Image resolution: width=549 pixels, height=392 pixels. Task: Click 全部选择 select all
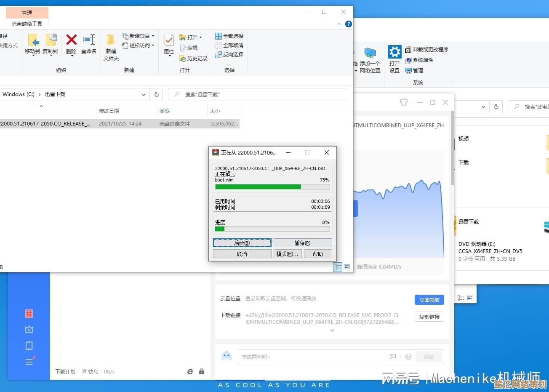229,36
